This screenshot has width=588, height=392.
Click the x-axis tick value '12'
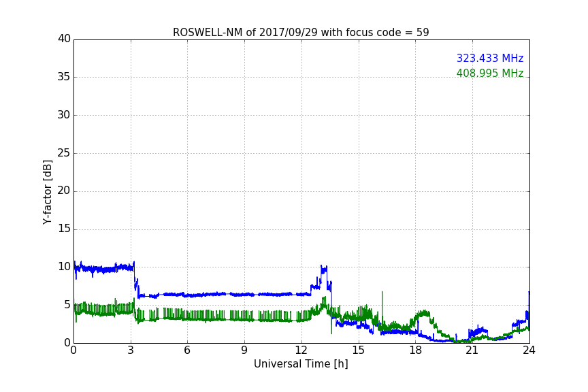point(301,350)
